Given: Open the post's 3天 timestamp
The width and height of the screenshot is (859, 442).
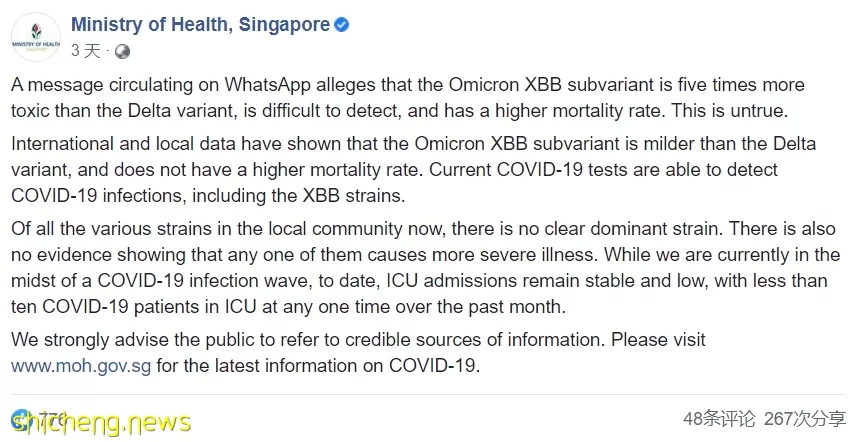Looking at the screenshot, I should (x=86, y=51).
